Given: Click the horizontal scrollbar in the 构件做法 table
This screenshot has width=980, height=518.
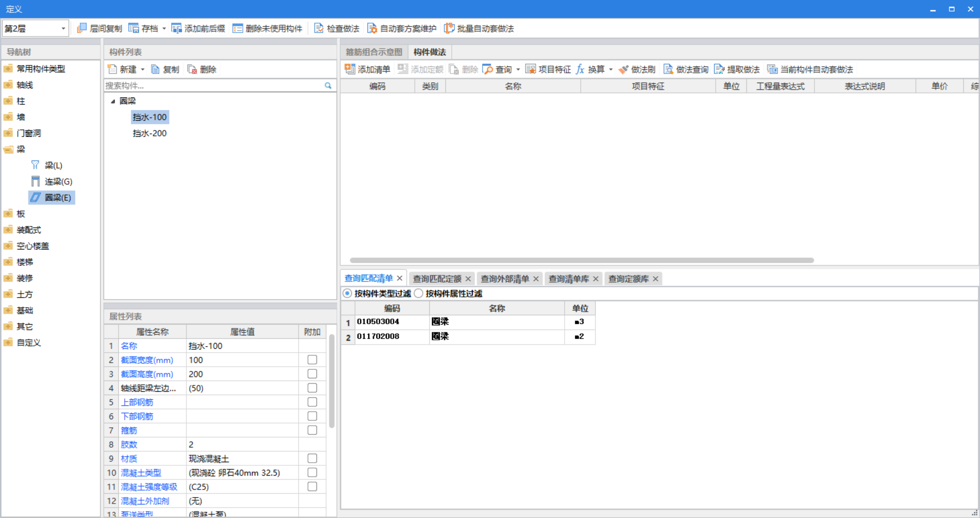Looking at the screenshot, I should click(x=582, y=260).
